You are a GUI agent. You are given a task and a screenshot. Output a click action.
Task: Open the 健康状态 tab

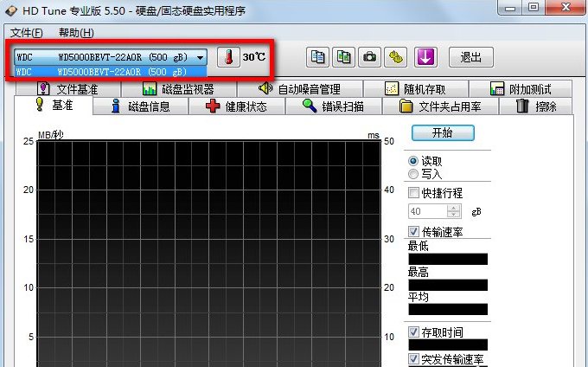coord(237,106)
